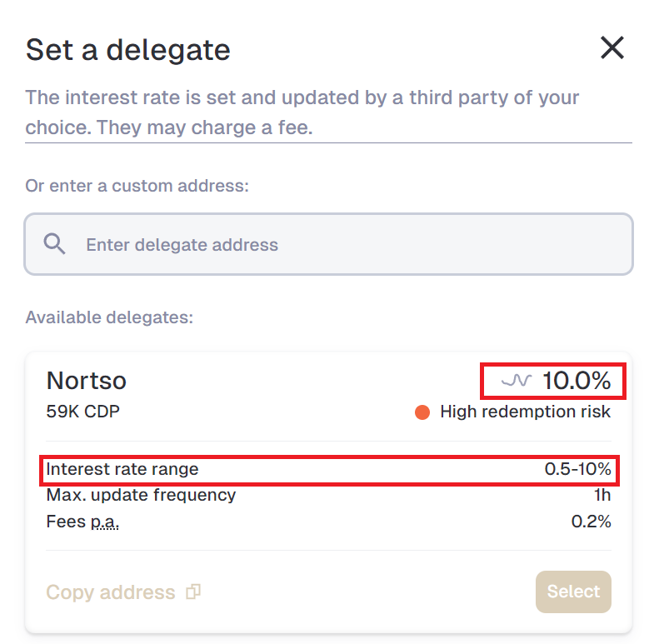Screen dimensions: 649x644
Task: Click the Select button for Nortso
Action: point(573,592)
